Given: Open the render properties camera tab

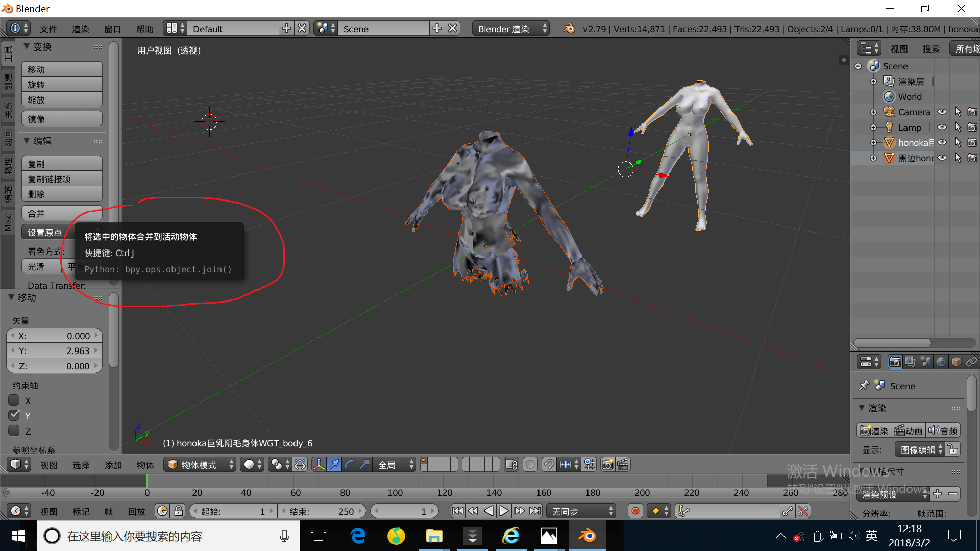Looking at the screenshot, I should pos(895,362).
